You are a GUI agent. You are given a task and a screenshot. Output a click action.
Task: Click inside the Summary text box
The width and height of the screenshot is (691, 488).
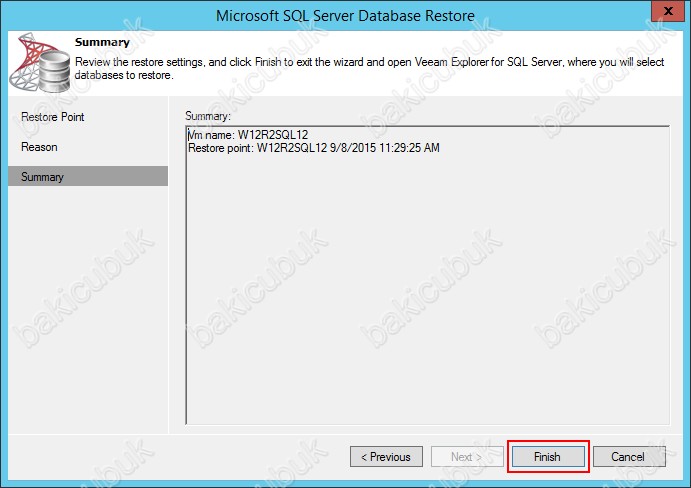(427, 275)
